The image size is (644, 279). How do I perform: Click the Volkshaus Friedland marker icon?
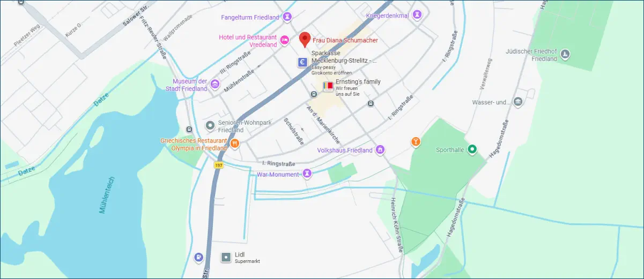click(380, 149)
